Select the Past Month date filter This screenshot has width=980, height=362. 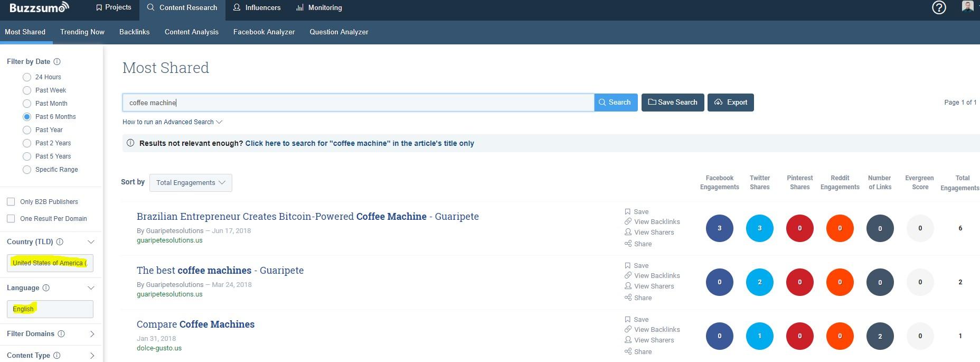pos(27,104)
